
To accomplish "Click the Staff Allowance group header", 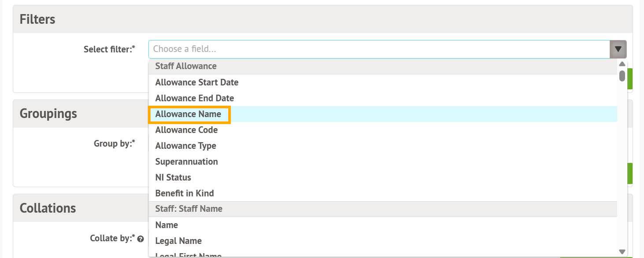I will [186, 66].
